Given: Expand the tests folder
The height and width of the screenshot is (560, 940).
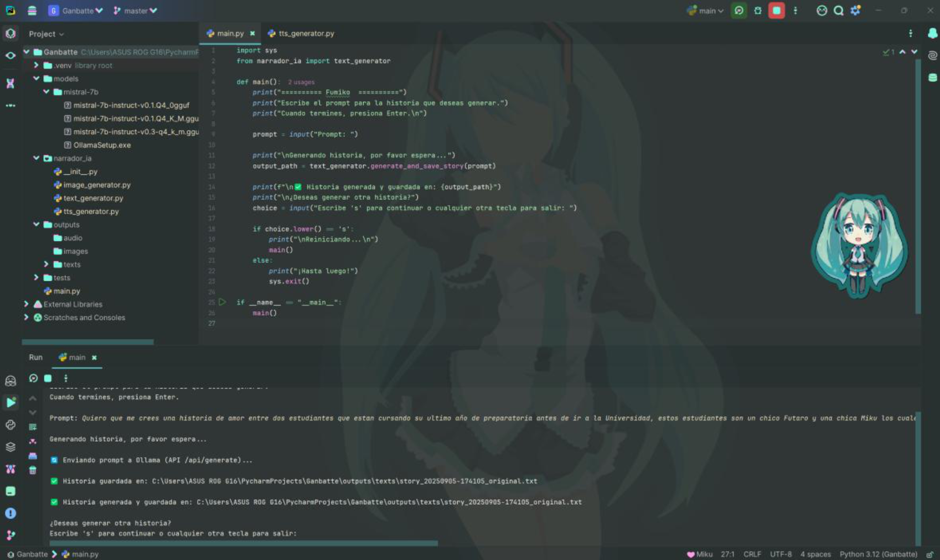Looking at the screenshot, I should (37, 278).
